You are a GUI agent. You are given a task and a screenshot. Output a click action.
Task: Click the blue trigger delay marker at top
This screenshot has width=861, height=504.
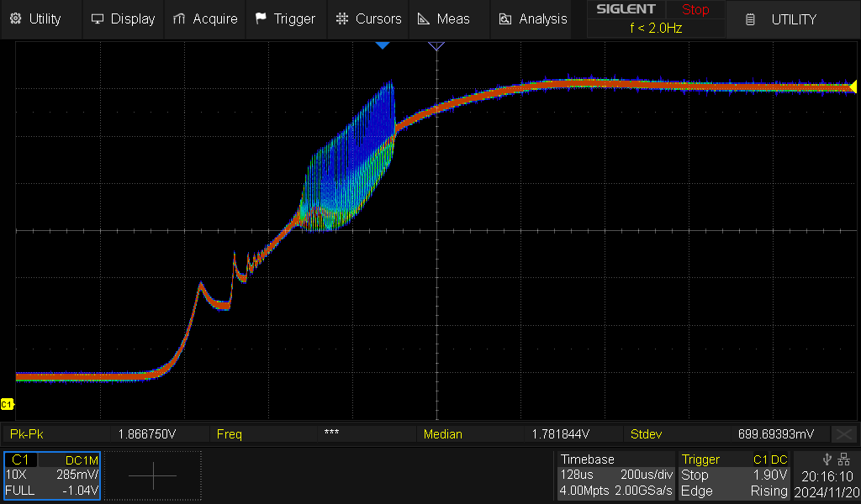[383, 45]
